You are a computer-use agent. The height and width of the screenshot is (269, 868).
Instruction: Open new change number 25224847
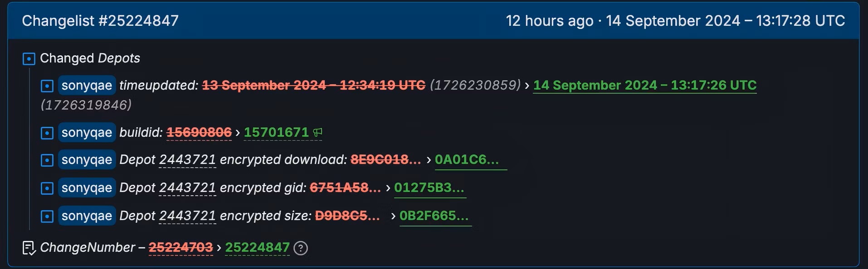pyautogui.click(x=257, y=247)
